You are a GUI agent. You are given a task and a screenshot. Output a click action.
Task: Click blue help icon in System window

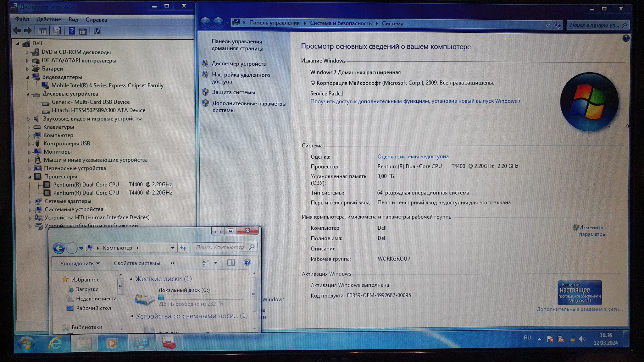tap(625, 38)
